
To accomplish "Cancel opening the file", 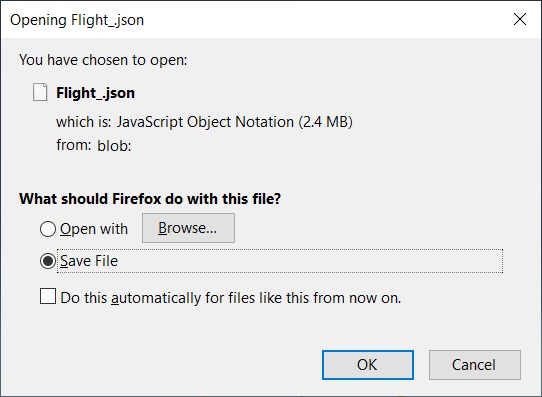I will point(475,365).
